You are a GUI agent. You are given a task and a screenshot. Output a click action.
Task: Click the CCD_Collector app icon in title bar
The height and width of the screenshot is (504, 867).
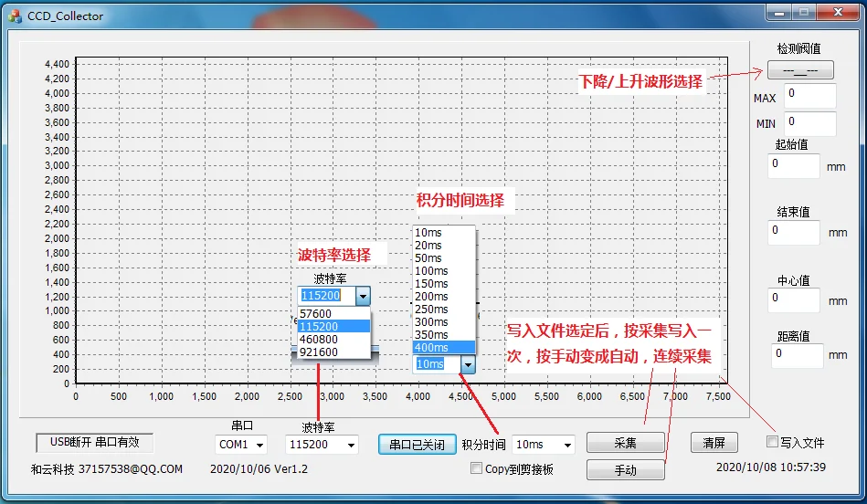[15, 16]
